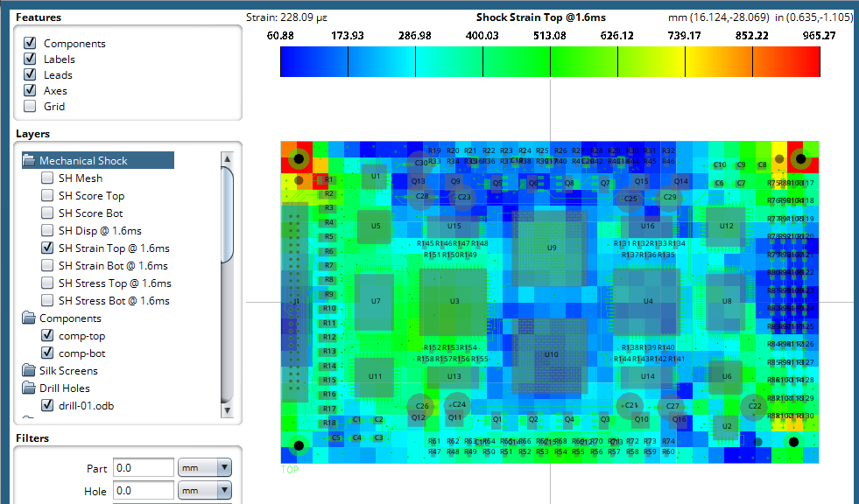The width and height of the screenshot is (859, 504).
Task: Click the Shock Strain Top @1.6ms title
Action: tap(541, 17)
